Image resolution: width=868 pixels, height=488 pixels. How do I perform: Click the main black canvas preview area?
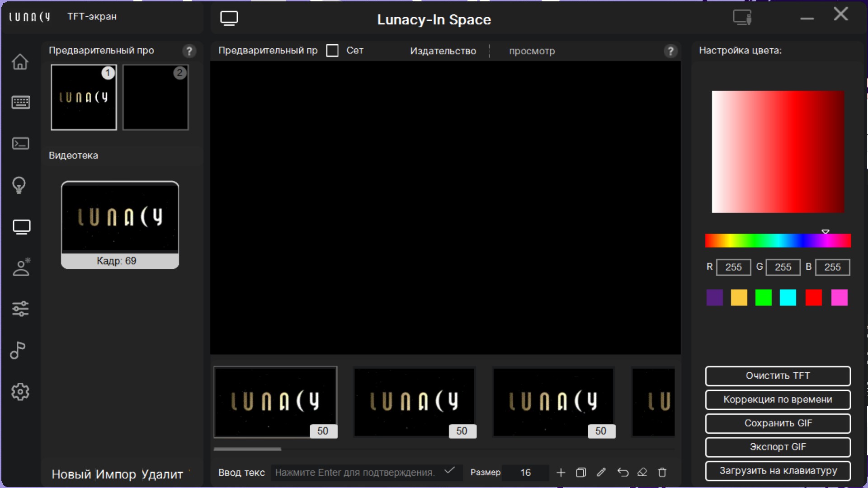[445, 208]
